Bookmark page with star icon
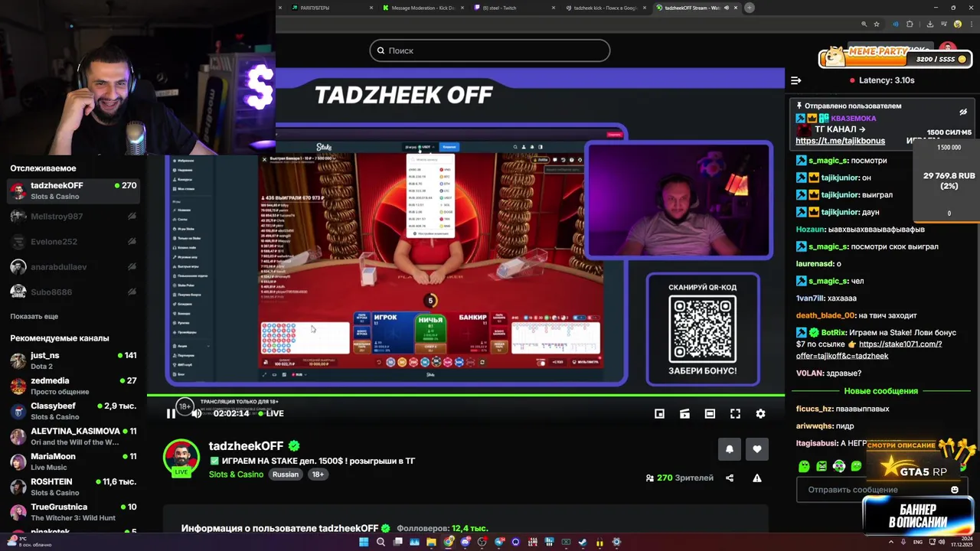Image resolution: width=980 pixels, height=551 pixels. [x=877, y=24]
